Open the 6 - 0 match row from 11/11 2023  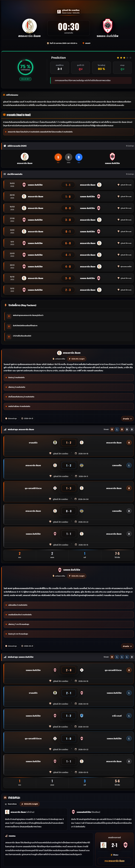pos(67,243)
